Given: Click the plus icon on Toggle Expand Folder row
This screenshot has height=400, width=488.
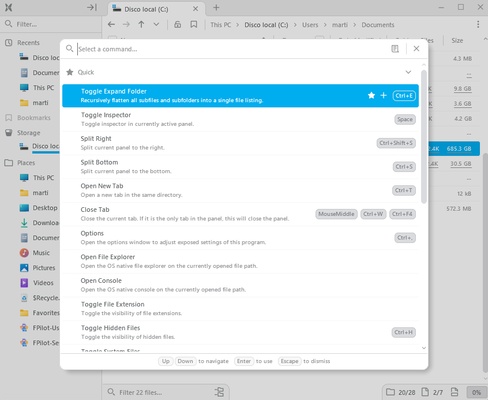Looking at the screenshot, I should coord(383,96).
